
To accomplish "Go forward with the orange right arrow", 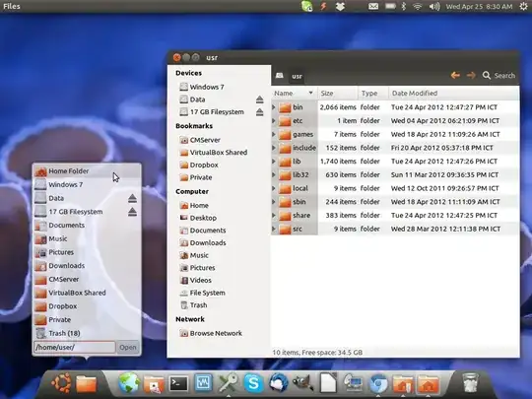I will [471, 75].
